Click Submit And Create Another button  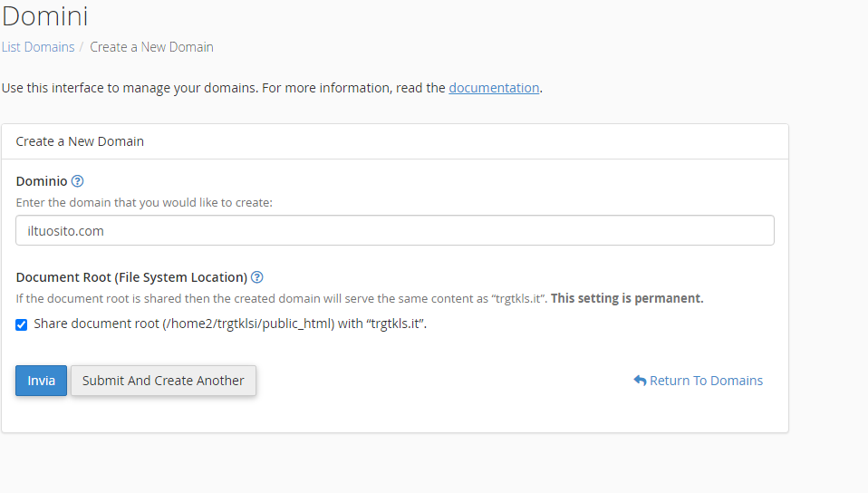pyautogui.click(x=163, y=381)
